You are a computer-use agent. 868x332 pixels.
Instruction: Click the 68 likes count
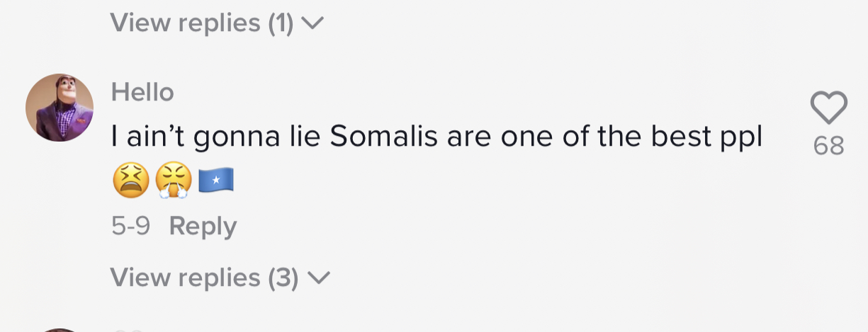pyautogui.click(x=828, y=146)
